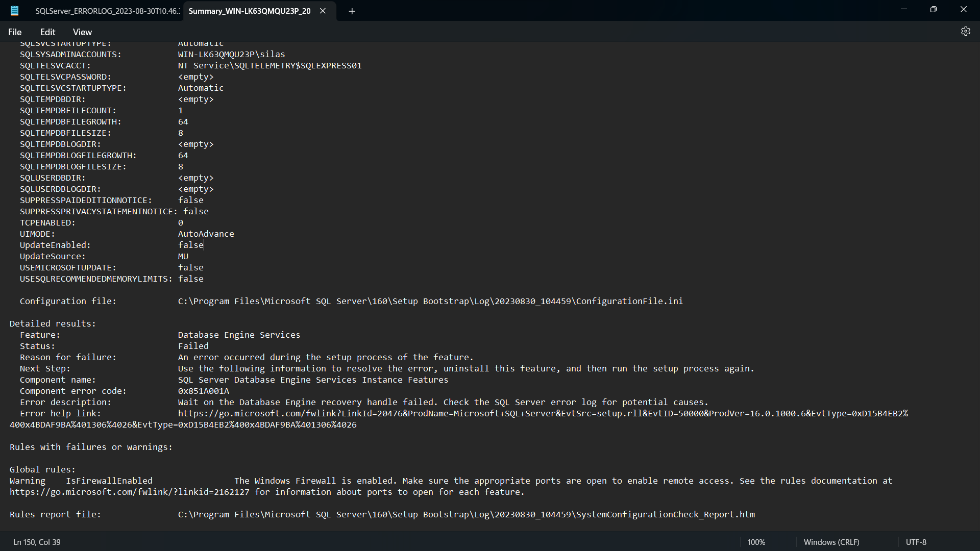Viewport: 980px width, 551px height.
Task: Click the 'Reason for failure:' label
Action: [x=68, y=358]
